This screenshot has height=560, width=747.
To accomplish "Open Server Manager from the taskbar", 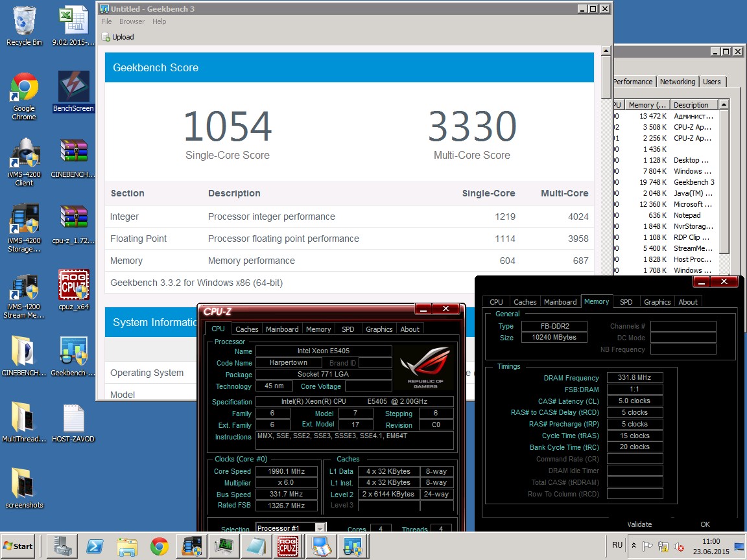I will click(x=62, y=546).
